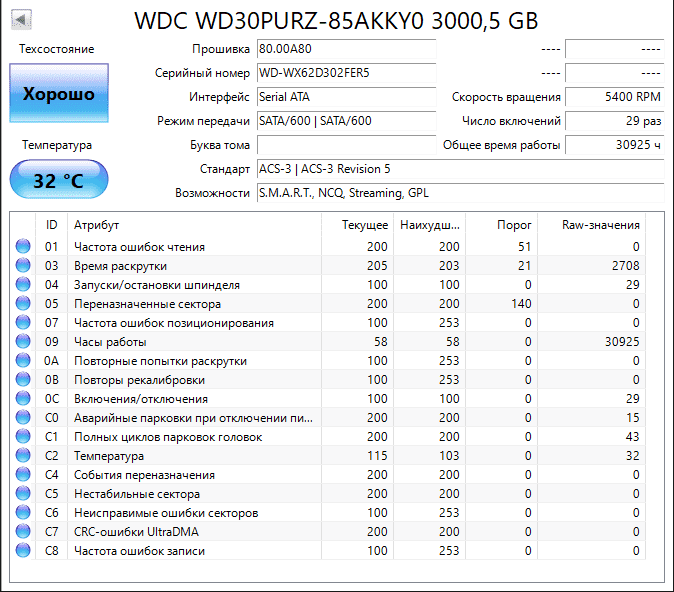Click the Скорость вращения value 5400 RPM
674x592 pixels.
click(x=615, y=97)
